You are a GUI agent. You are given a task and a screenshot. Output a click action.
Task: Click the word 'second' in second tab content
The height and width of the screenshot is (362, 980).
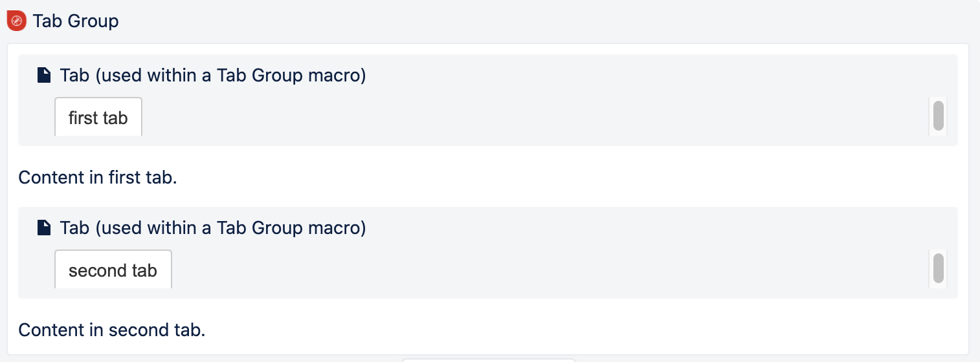click(133, 330)
